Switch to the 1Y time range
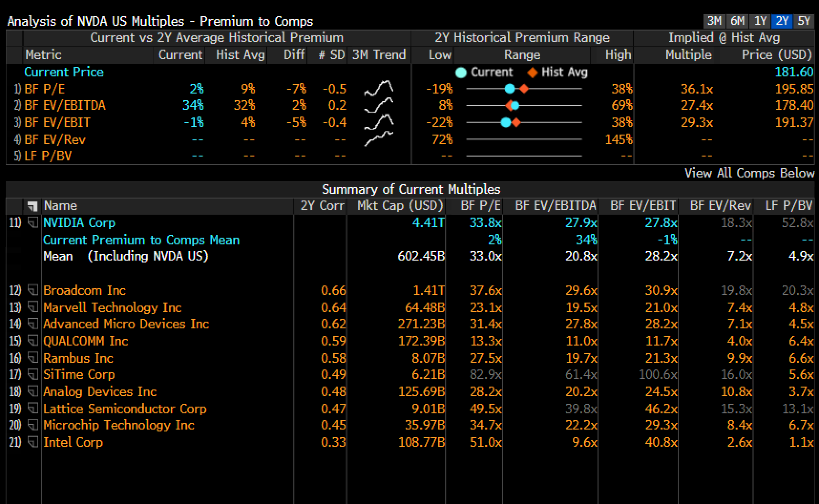Image resolution: width=819 pixels, height=504 pixels. [760, 21]
